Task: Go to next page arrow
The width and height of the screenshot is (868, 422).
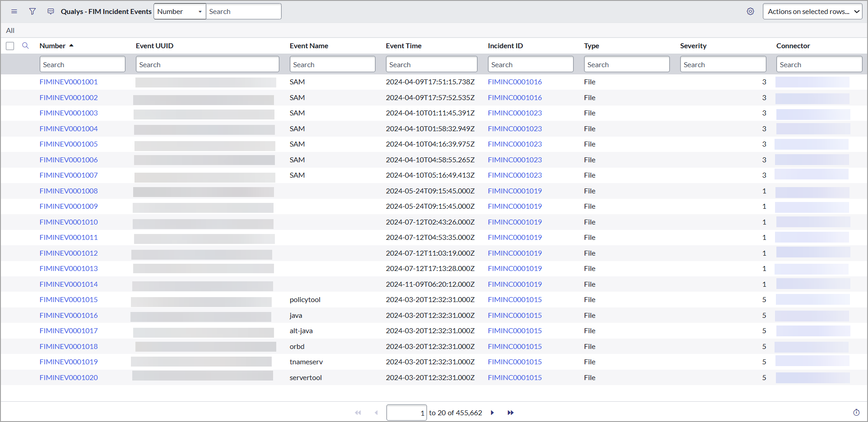Action: [492, 413]
